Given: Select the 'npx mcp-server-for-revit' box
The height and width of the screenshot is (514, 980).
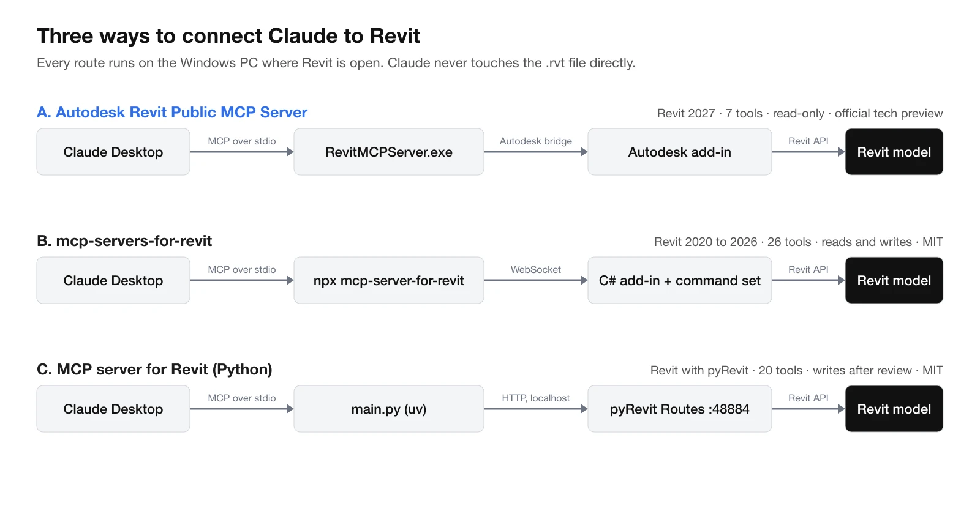Looking at the screenshot, I should (389, 280).
